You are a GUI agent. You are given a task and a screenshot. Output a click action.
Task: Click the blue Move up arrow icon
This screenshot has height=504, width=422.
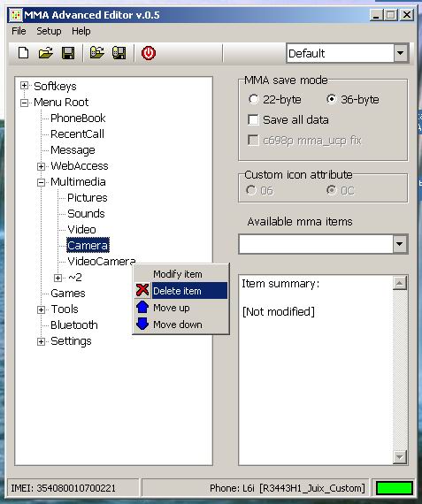[x=142, y=307]
